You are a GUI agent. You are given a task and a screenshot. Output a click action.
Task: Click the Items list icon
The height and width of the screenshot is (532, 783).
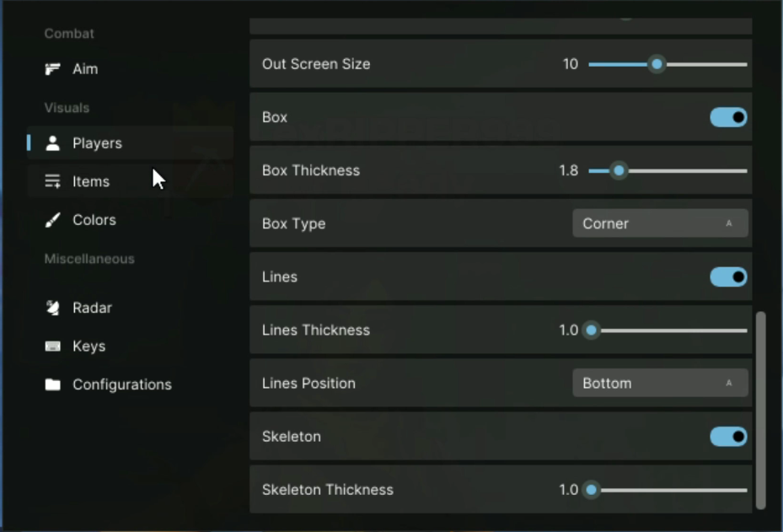click(x=53, y=181)
